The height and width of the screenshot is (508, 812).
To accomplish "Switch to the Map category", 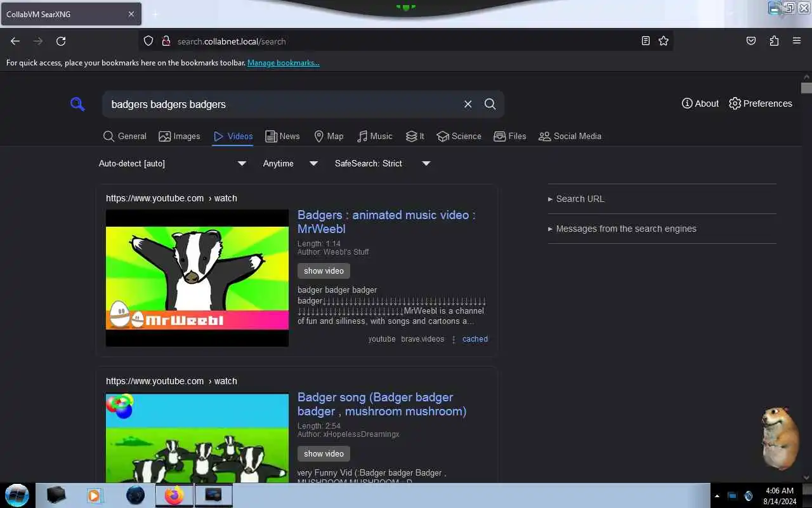I will tap(329, 136).
